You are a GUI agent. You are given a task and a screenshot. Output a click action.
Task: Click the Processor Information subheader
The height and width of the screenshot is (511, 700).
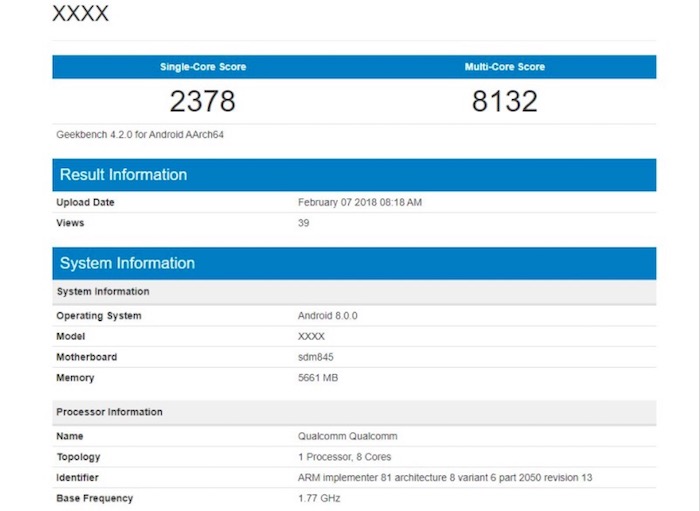tap(354, 412)
